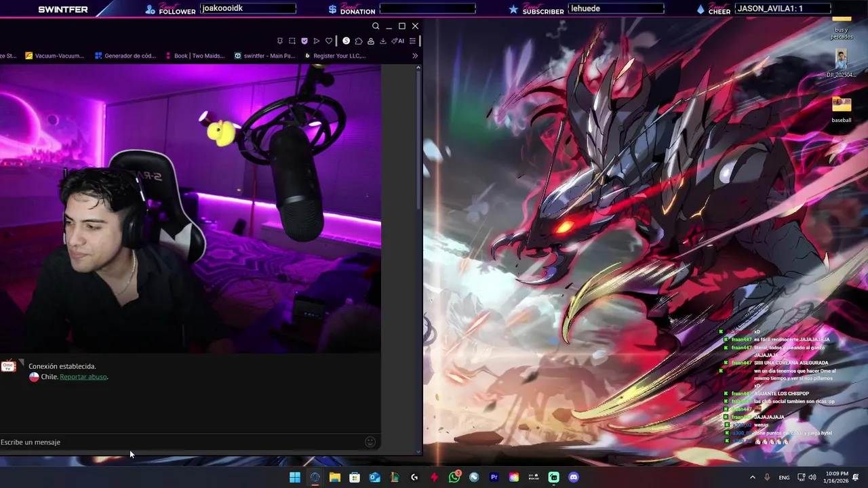
Task: Open network status tray icon
Action: coord(801,477)
